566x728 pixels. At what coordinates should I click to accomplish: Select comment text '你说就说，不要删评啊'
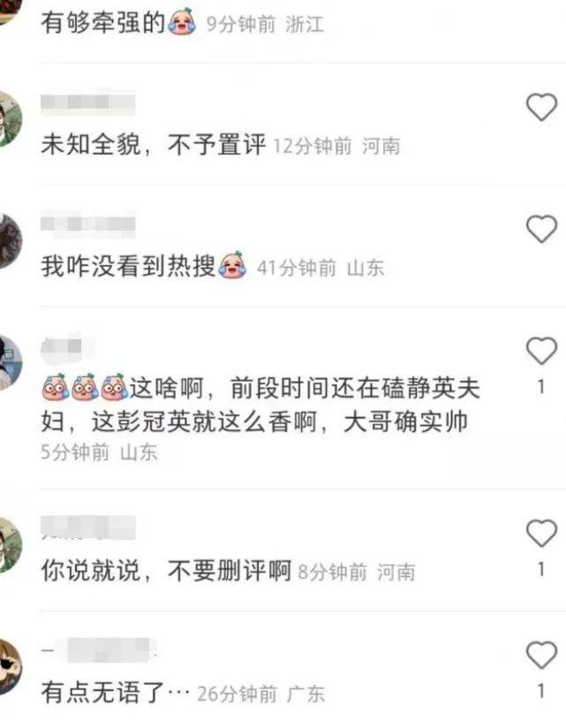166,571
